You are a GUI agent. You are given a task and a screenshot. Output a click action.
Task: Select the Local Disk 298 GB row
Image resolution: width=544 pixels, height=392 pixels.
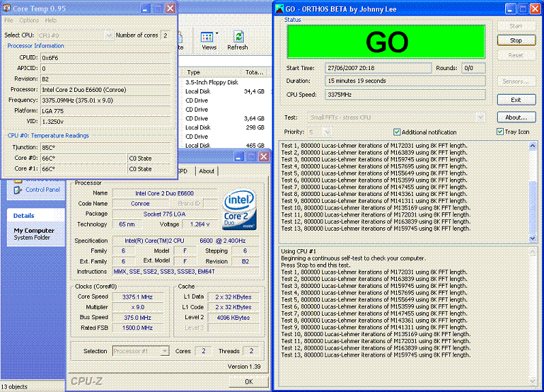[x=225, y=127]
